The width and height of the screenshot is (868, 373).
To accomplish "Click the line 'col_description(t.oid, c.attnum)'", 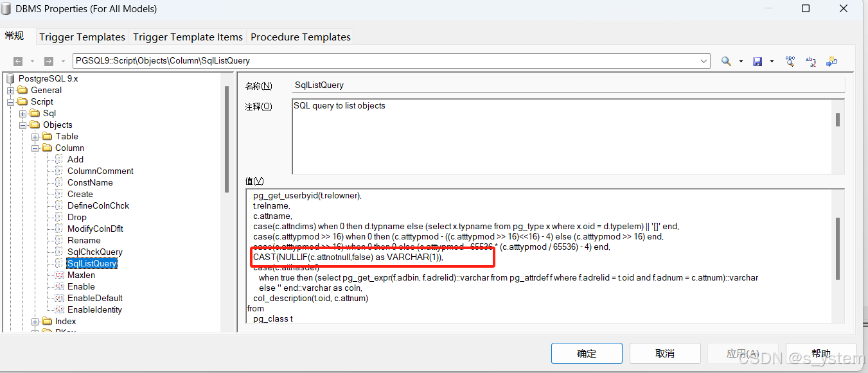I will click(310, 298).
